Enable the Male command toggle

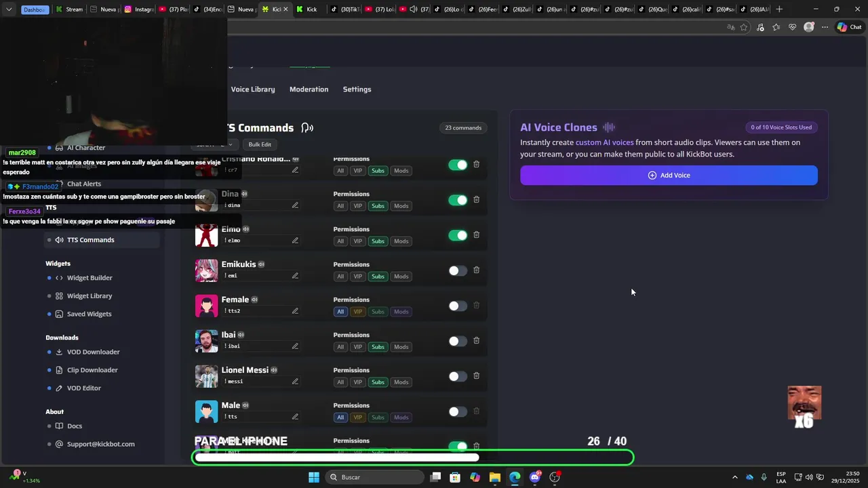click(x=458, y=411)
